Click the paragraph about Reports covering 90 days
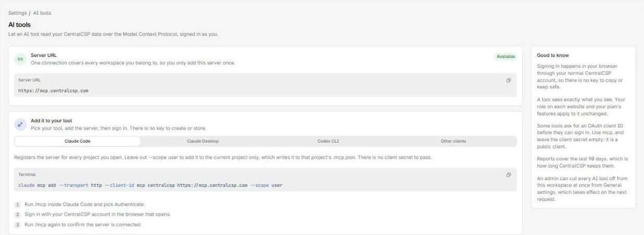 [582, 162]
